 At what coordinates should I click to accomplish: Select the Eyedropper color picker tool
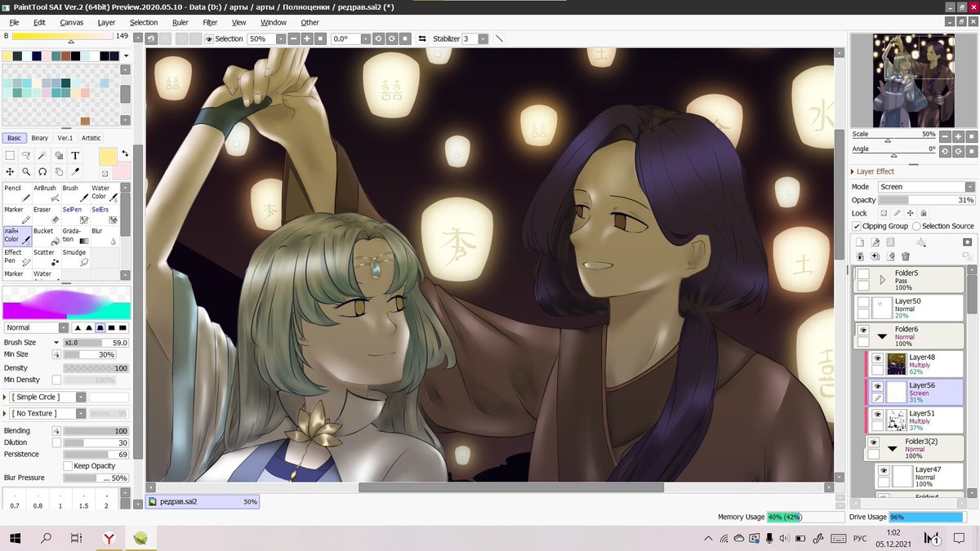point(75,171)
